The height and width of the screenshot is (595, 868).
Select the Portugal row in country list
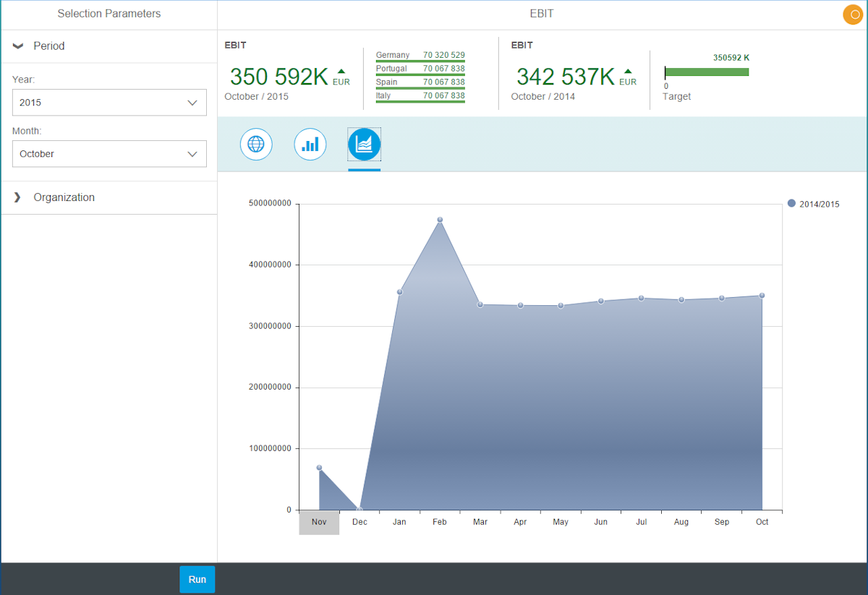(x=420, y=69)
